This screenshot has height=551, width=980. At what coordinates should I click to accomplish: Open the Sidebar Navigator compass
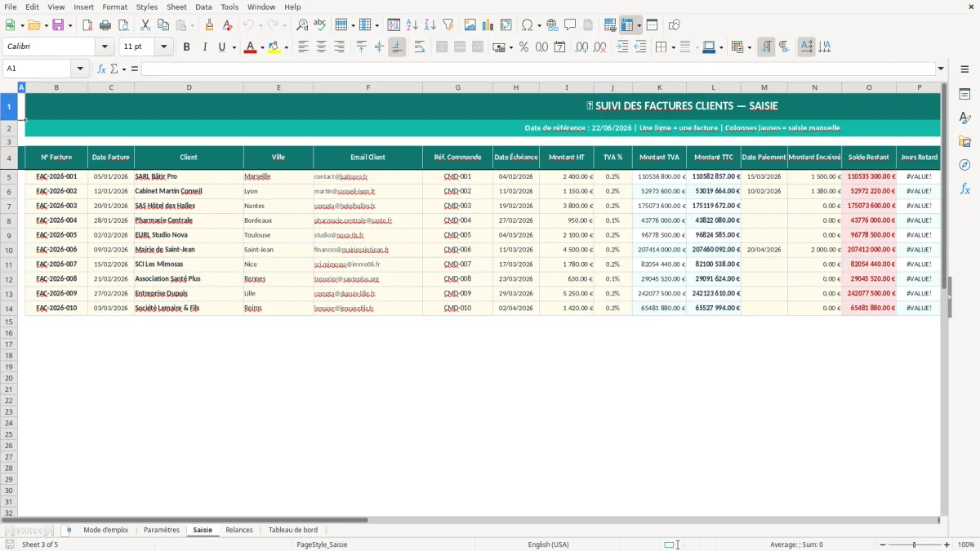click(964, 166)
